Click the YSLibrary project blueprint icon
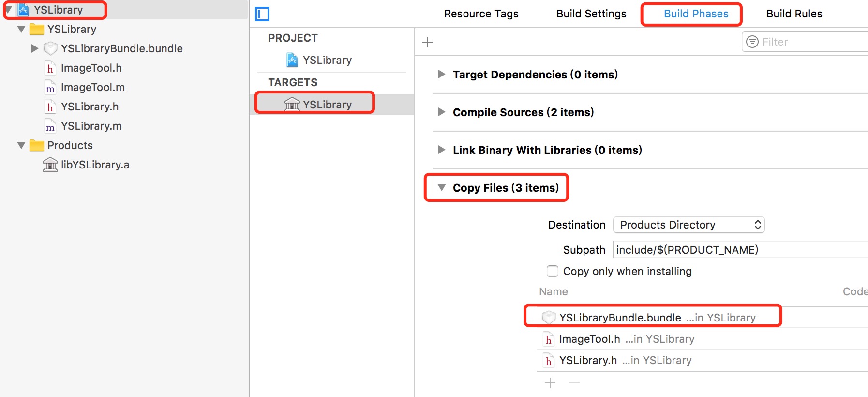Viewport: 868px width, 397px height. [x=292, y=60]
